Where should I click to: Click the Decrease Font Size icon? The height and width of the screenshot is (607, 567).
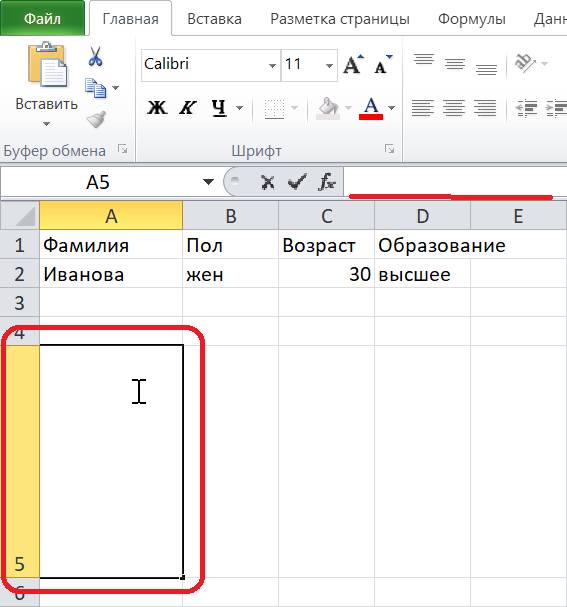[x=383, y=65]
